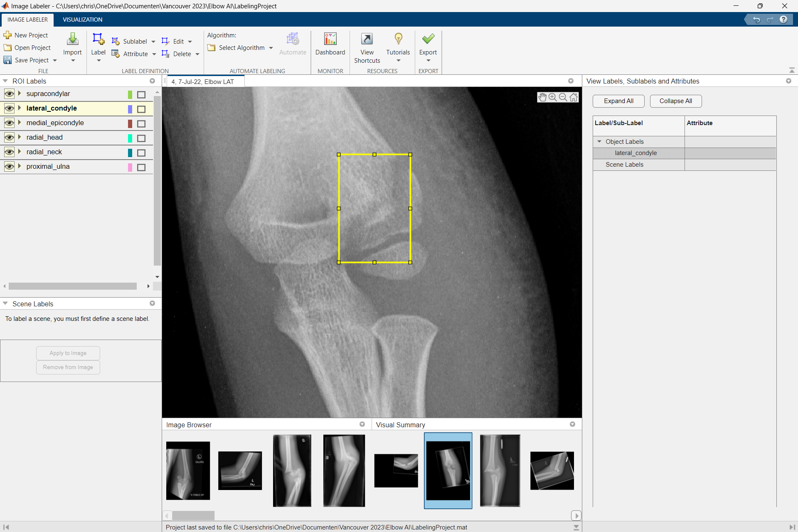798x532 pixels.
Task: Open the Dashboard monitor icon
Action: pos(330,39)
